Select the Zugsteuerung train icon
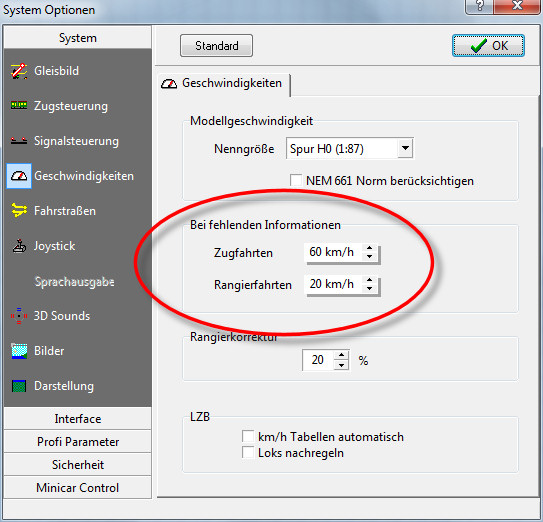 click(x=19, y=105)
